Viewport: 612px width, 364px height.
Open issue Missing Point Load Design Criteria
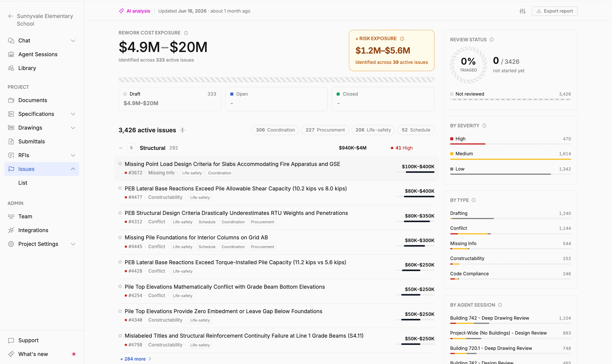[x=232, y=164]
